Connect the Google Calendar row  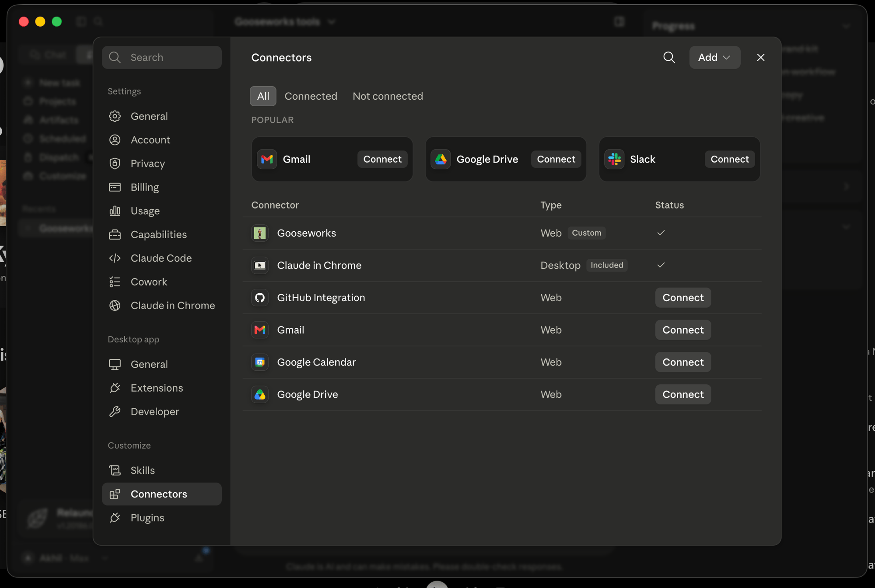pos(683,362)
